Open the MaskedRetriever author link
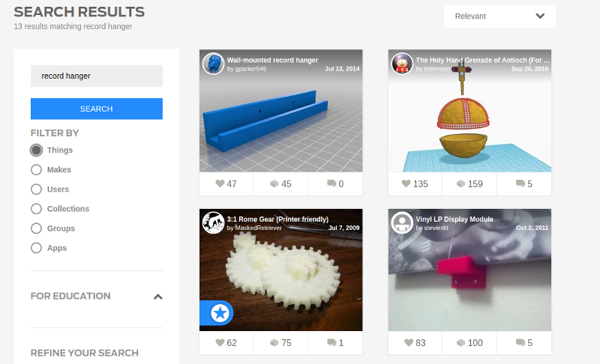Image resolution: width=600 pixels, height=364 pixels. (258, 228)
